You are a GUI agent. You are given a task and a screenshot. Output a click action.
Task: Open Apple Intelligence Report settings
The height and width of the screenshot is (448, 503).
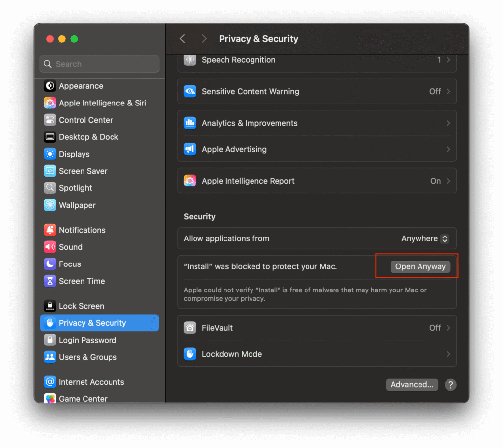(317, 181)
